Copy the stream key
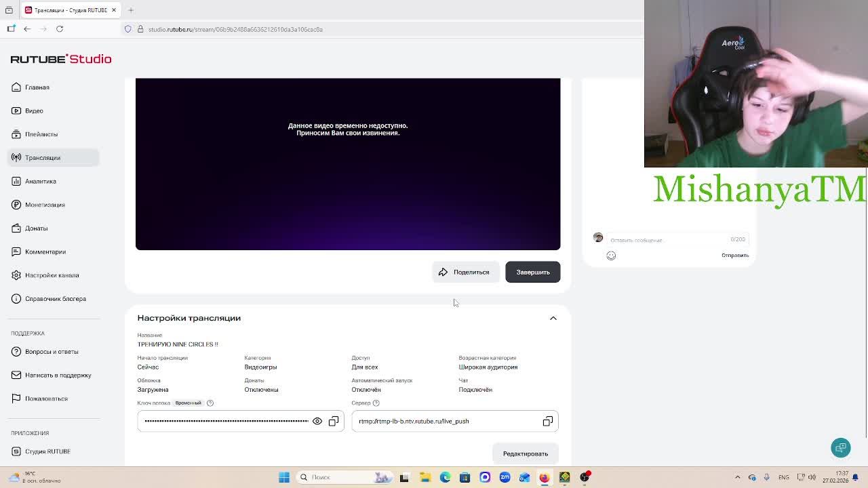The width and height of the screenshot is (868, 488). 334,421
